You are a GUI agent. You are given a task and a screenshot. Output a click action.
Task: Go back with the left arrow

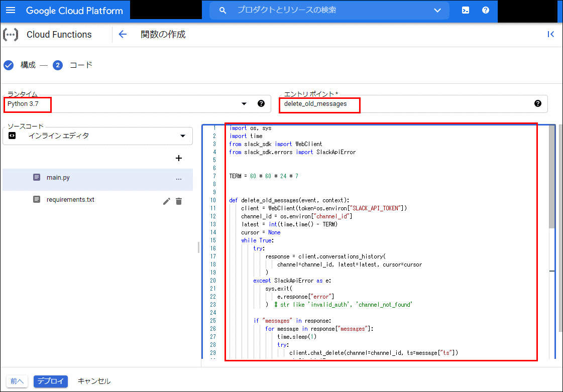coord(123,34)
